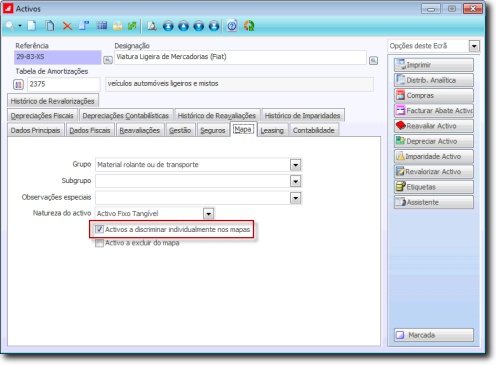Switch to Dados Fiscais tab

pos(90,130)
